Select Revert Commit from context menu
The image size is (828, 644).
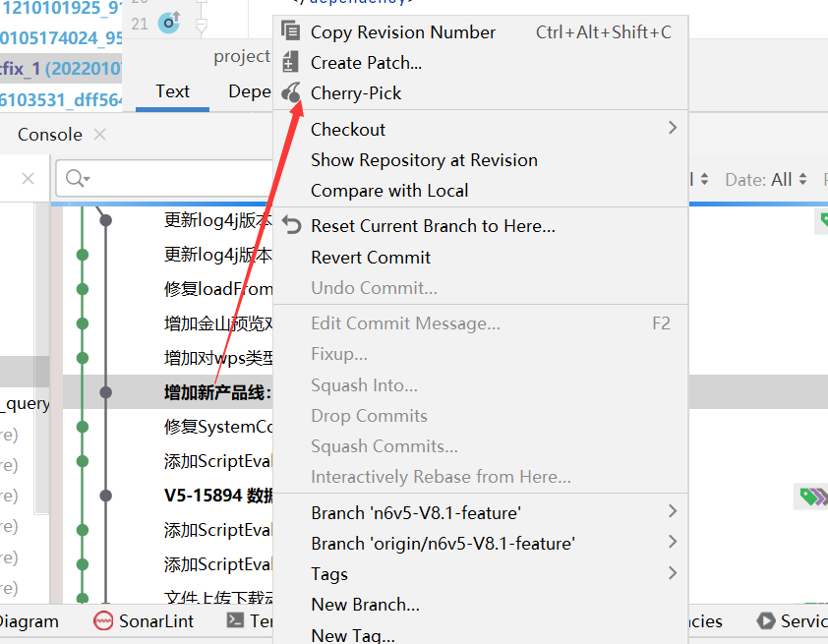coord(371,258)
